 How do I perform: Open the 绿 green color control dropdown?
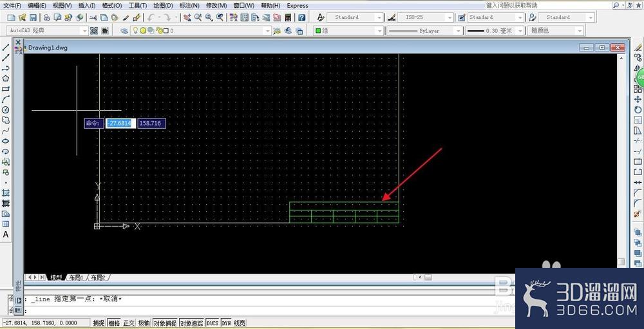click(379, 31)
